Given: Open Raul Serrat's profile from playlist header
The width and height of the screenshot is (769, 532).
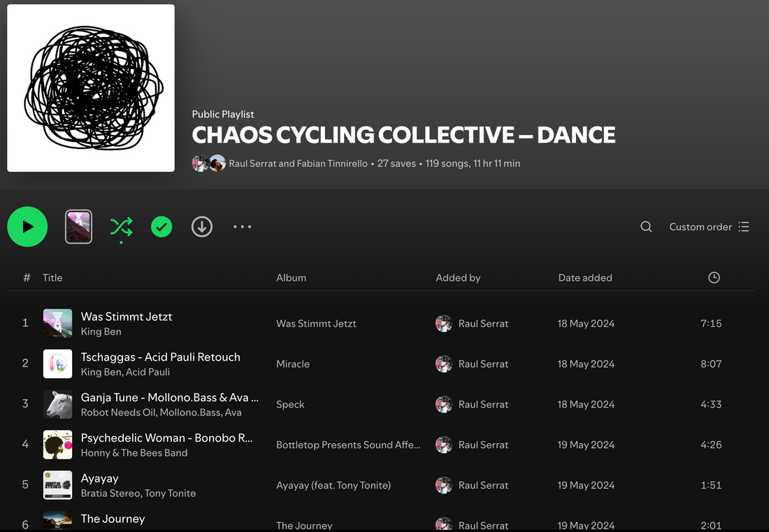Looking at the screenshot, I should (x=252, y=164).
